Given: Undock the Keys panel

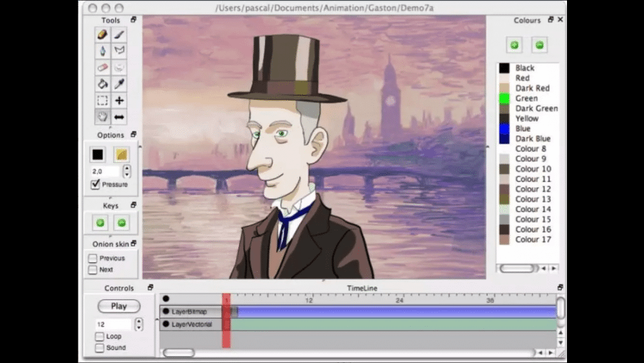Looking at the screenshot, I should tap(133, 204).
